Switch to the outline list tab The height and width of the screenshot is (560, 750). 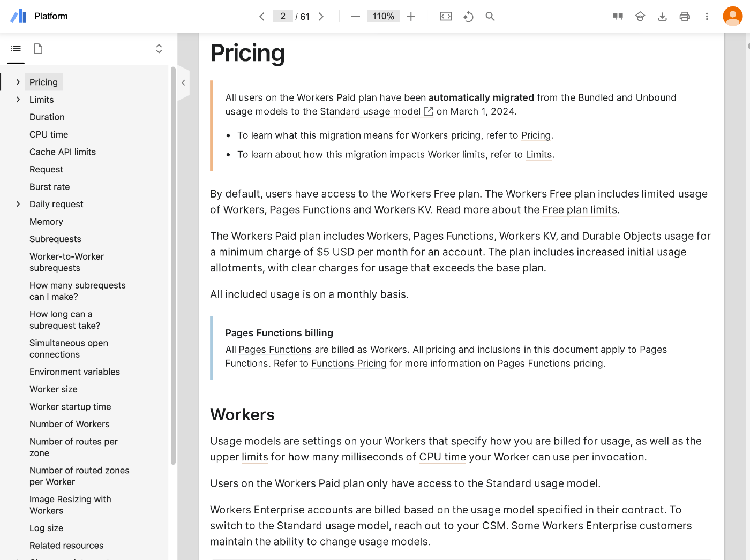point(16,49)
